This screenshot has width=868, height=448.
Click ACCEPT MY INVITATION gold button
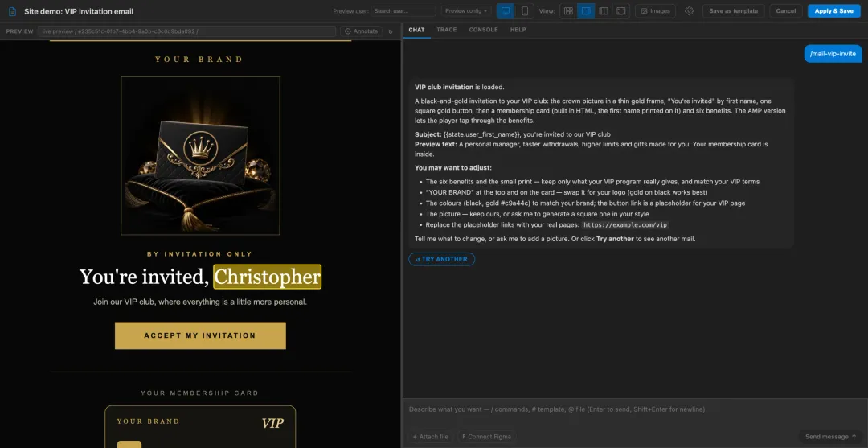point(200,335)
